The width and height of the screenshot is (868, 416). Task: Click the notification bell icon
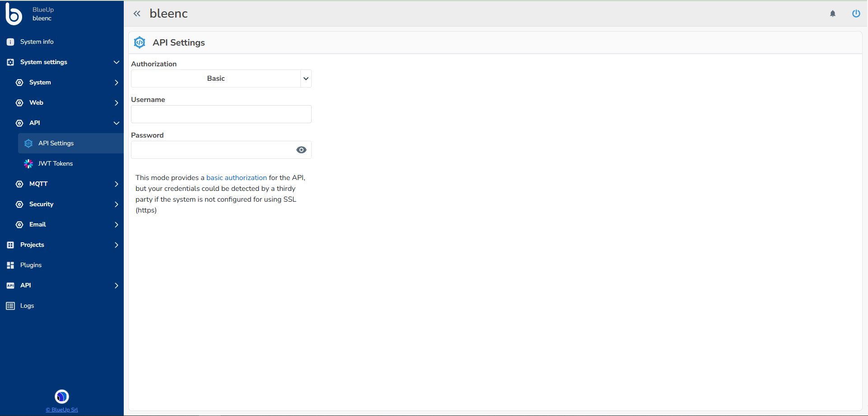pos(832,14)
